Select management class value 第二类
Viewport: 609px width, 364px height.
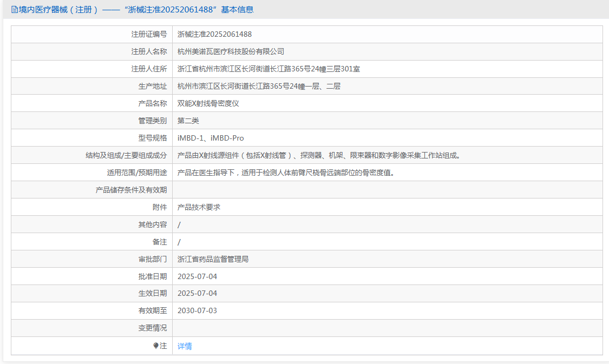pos(188,121)
